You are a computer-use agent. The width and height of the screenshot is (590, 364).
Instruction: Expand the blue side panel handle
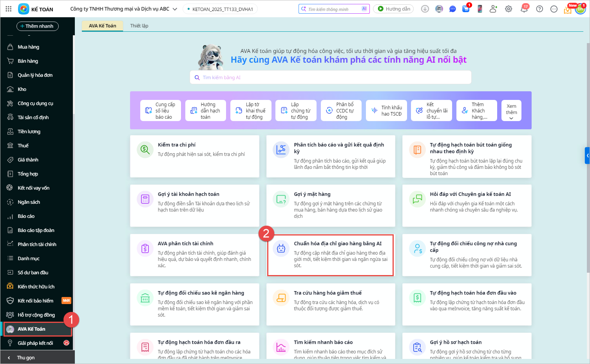587,156
